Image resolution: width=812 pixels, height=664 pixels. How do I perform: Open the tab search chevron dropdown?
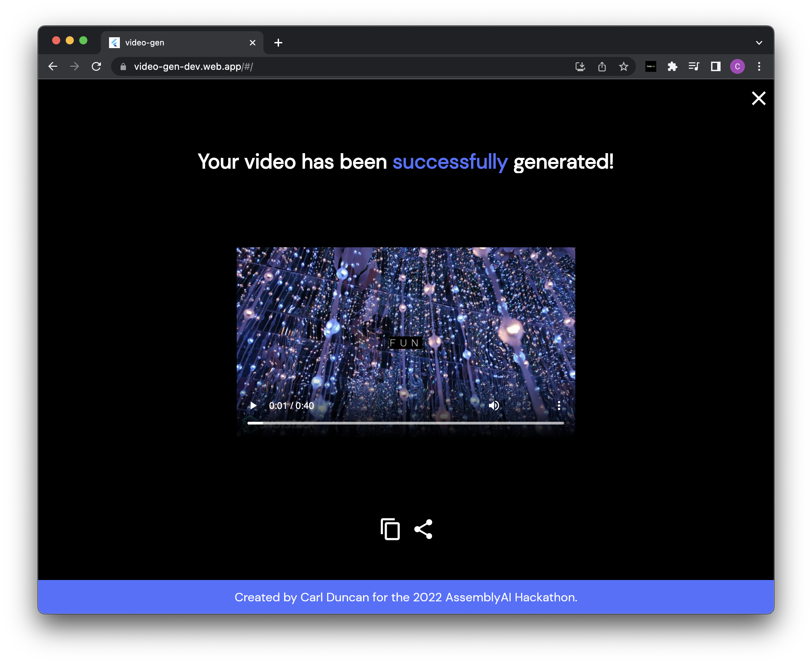[759, 42]
